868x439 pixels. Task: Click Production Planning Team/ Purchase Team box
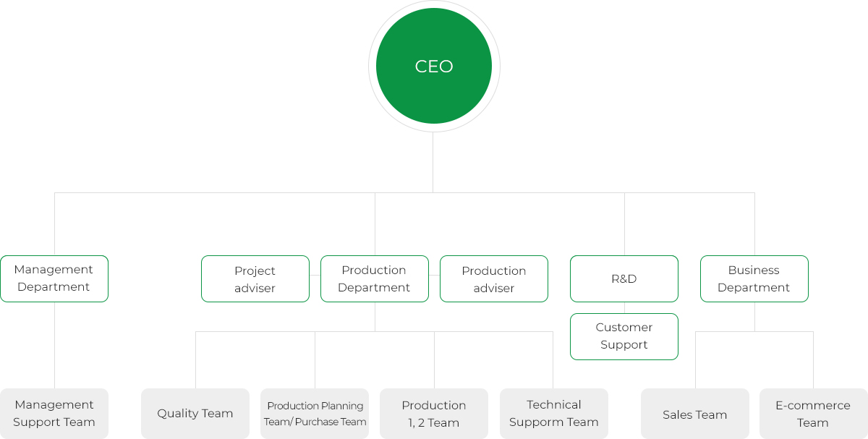point(315,414)
